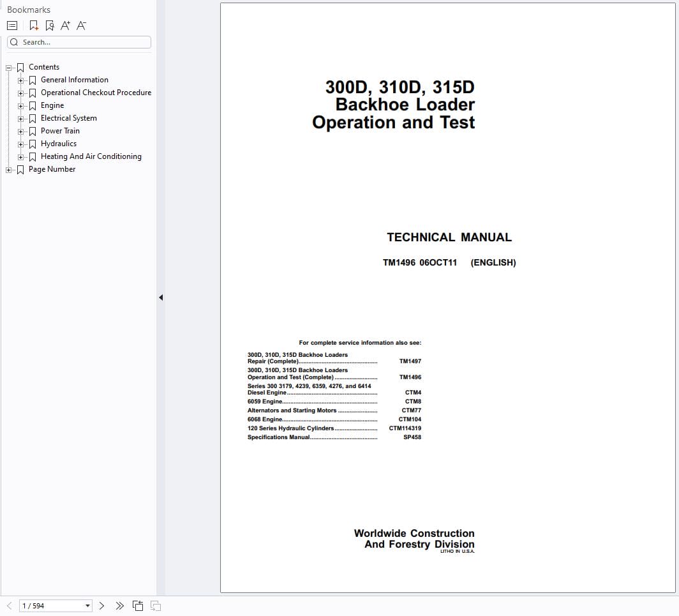
Task: Click the TECHNICAL MANUAL heading
Action: point(449,237)
